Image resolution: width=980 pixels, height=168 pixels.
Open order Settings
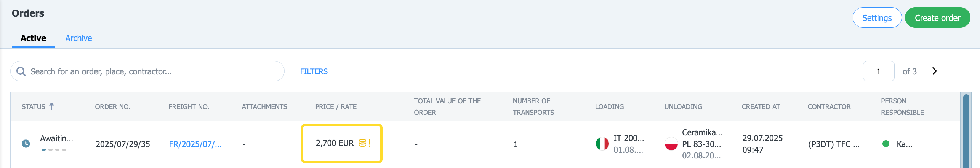tap(877, 18)
